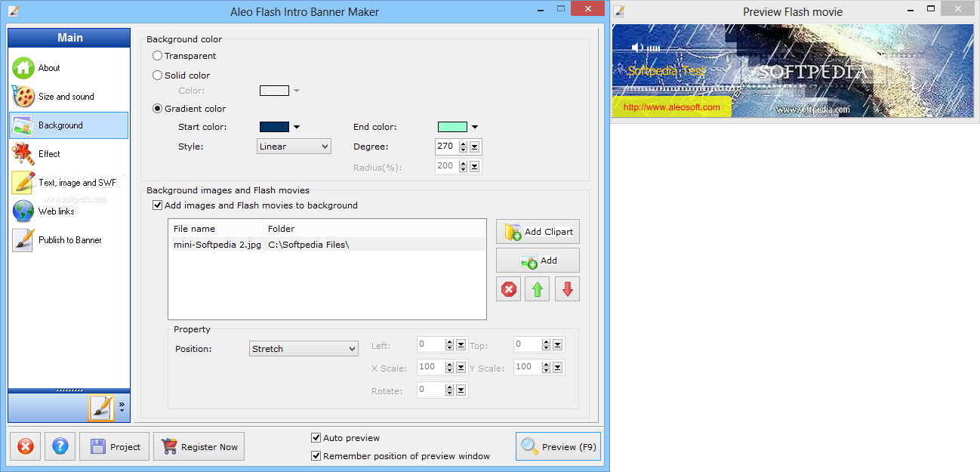
Task: Open the Web links globe icon
Action: tap(23, 211)
